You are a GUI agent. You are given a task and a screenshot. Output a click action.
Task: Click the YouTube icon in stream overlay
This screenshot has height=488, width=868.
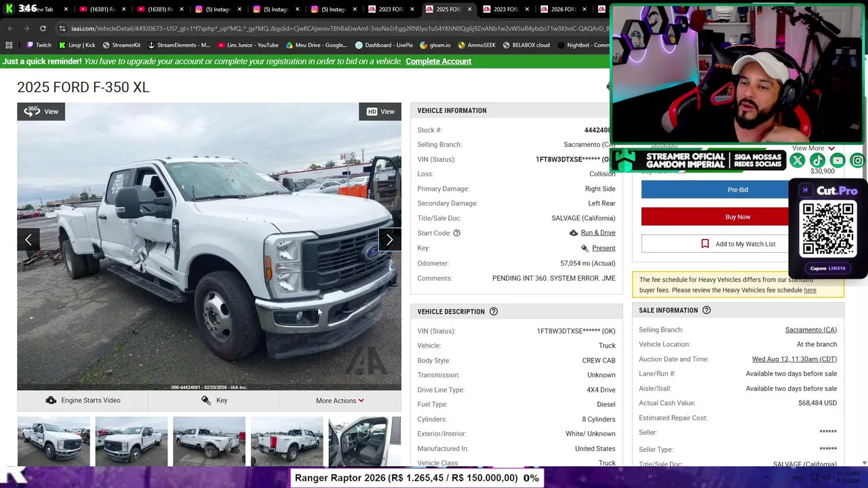[x=838, y=161]
